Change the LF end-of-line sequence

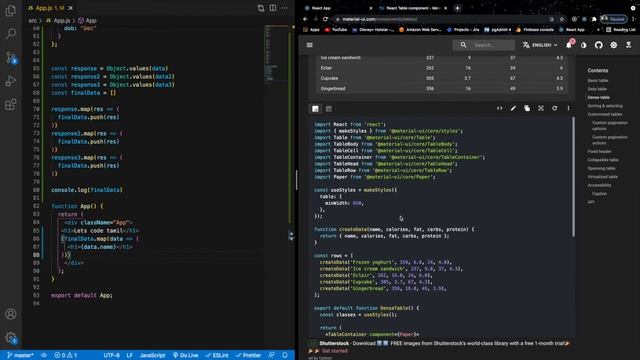[x=129, y=356]
